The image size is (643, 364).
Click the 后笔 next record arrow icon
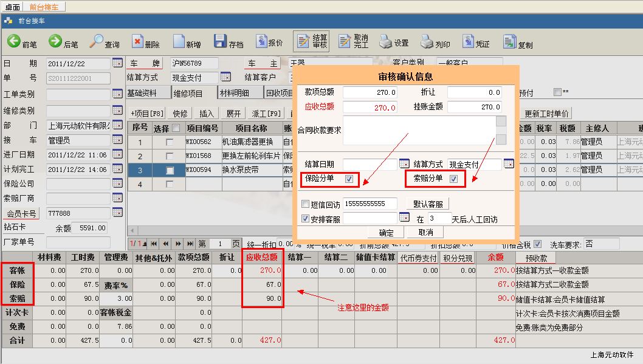[55, 41]
